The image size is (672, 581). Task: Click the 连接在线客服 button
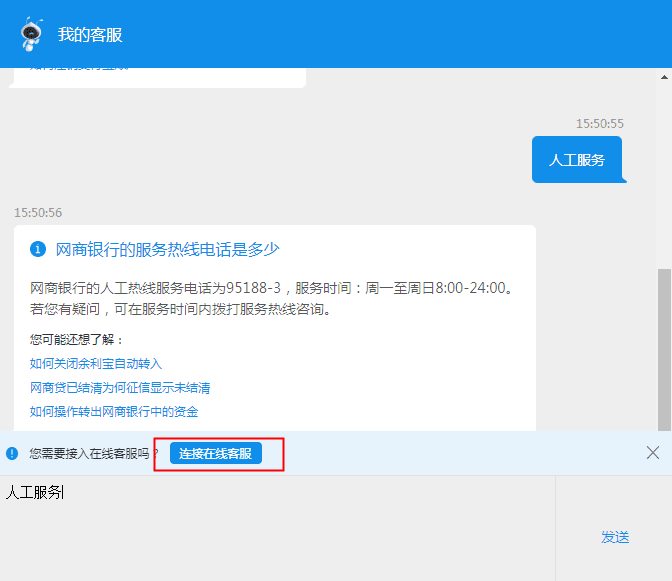pyautogui.click(x=216, y=453)
